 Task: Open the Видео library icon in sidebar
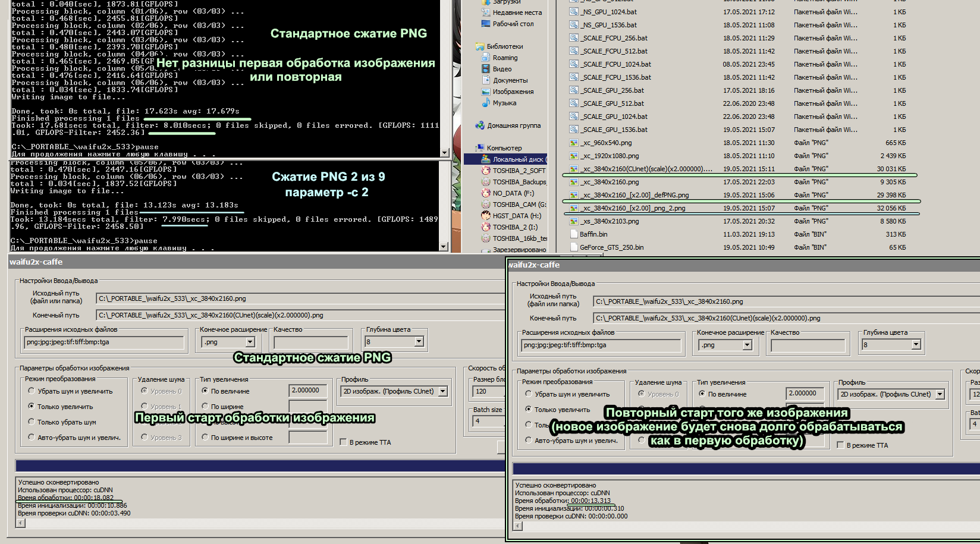(x=486, y=69)
